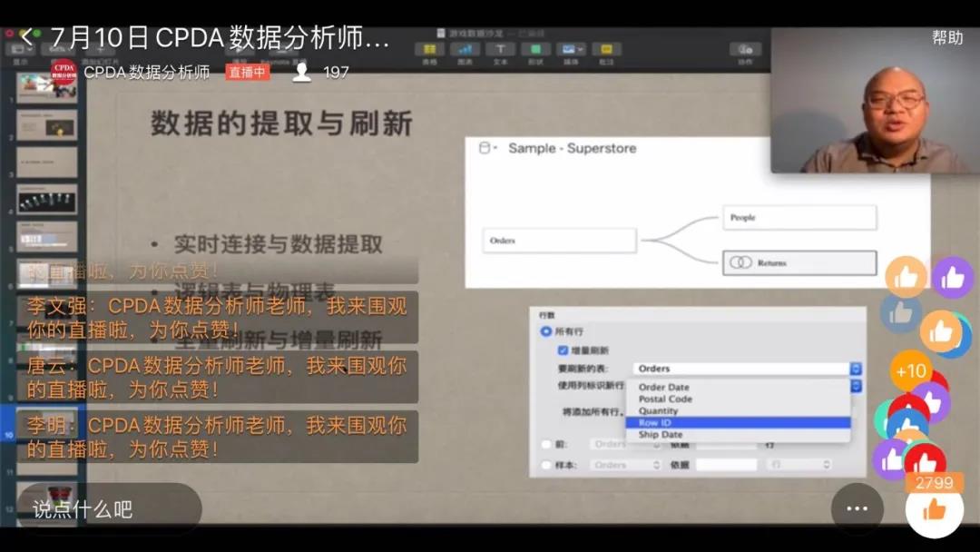
Task: Tap the 2799 likes count badge
Action: click(x=935, y=483)
